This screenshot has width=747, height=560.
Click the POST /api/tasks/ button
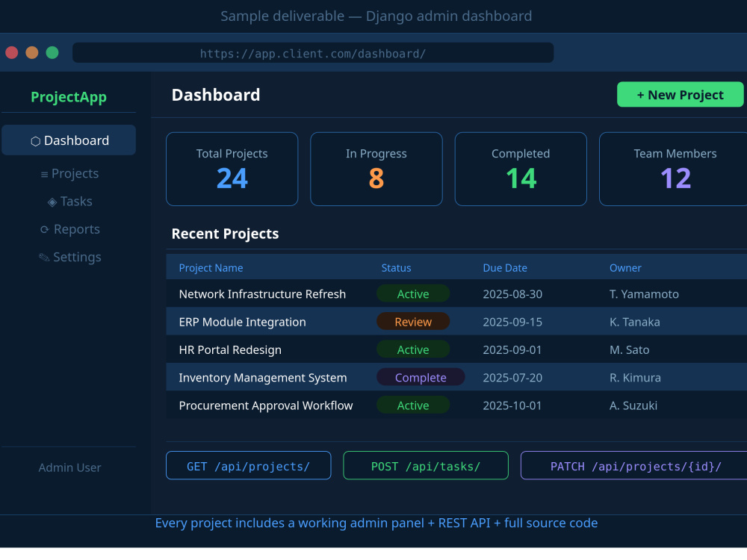pos(426,465)
